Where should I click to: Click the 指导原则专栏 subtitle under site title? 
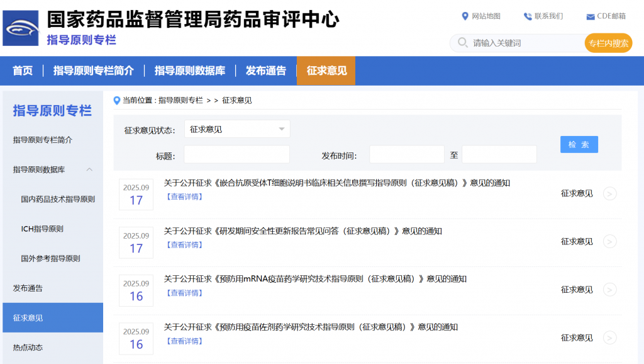(81, 40)
